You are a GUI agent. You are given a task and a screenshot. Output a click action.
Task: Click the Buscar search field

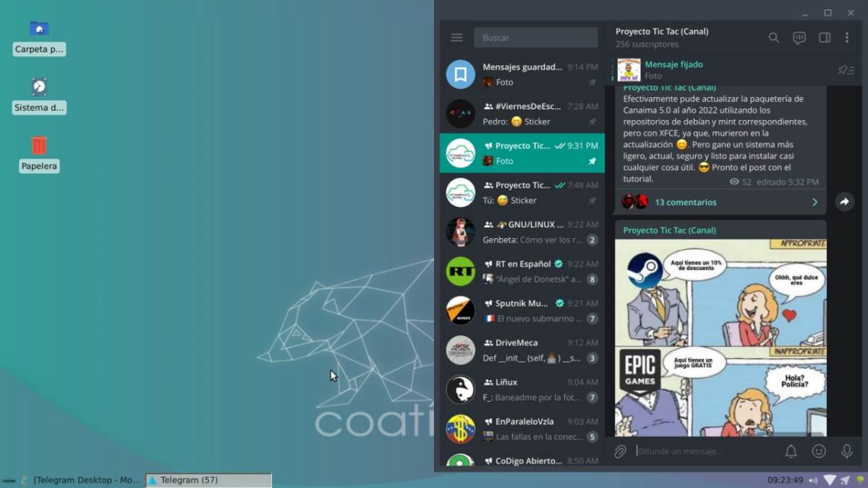(x=535, y=38)
